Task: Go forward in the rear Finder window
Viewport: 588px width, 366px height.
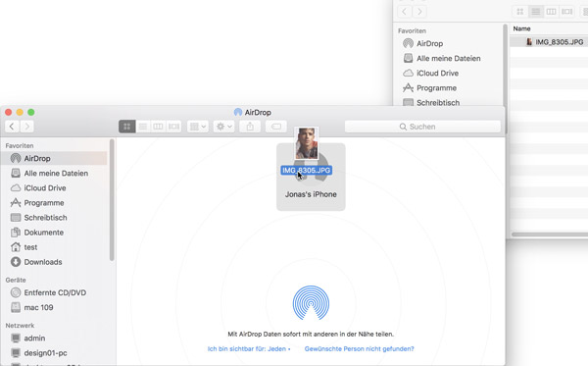Action: (x=419, y=12)
